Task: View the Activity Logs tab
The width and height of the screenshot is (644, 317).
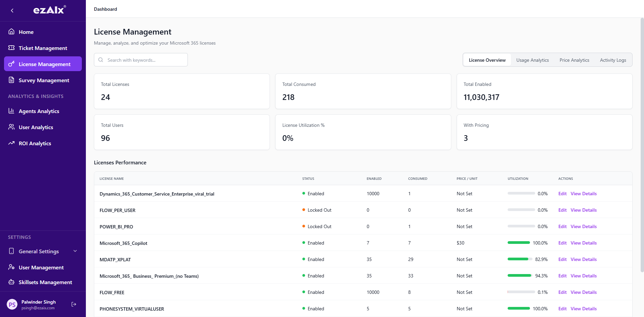Action: coord(613,60)
